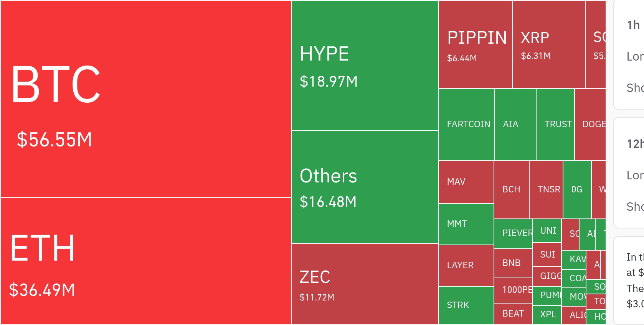This screenshot has height=325, width=644.
Task: Select the FARTCOIN heatmap tile
Action: click(467, 125)
